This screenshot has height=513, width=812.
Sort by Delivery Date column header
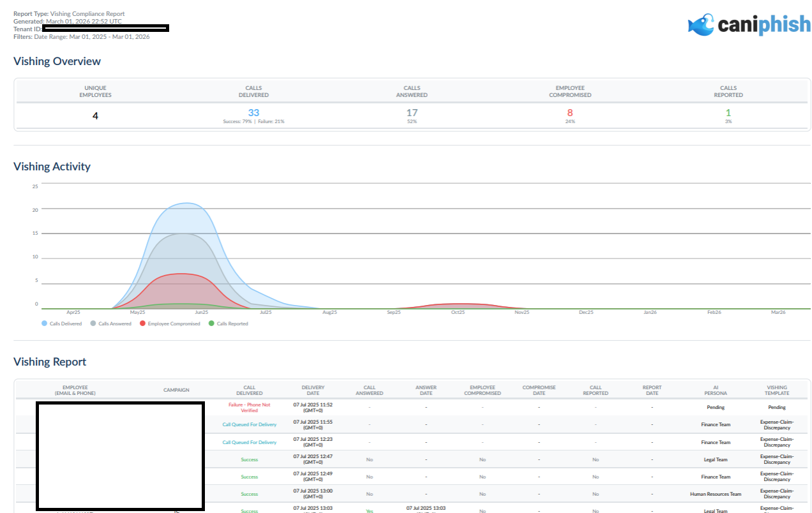[313, 390]
